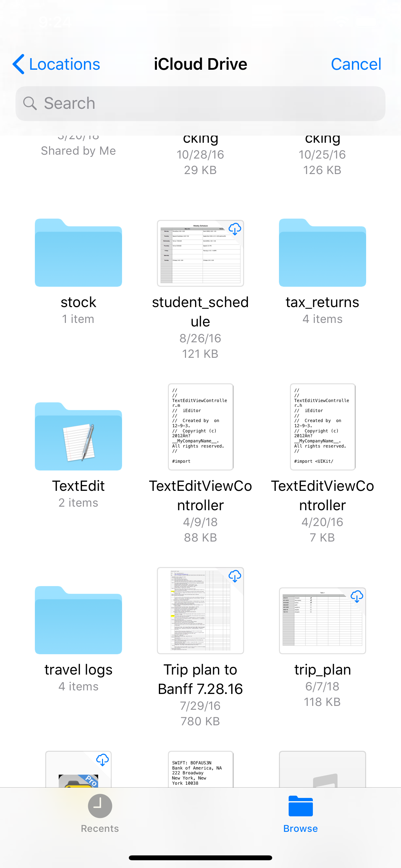Open the TextEdit folder icon
This screenshot has height=868, width=401.
coord(78,436)
